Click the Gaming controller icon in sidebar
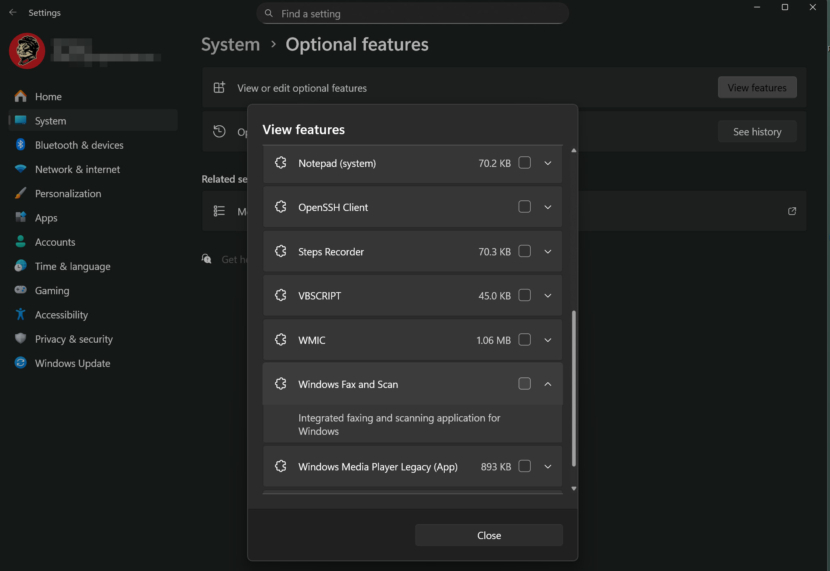 (x=20, y=290)
